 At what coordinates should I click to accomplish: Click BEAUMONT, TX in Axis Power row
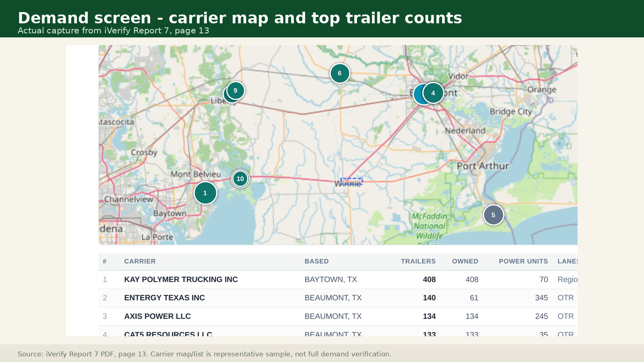coord(333,317)
